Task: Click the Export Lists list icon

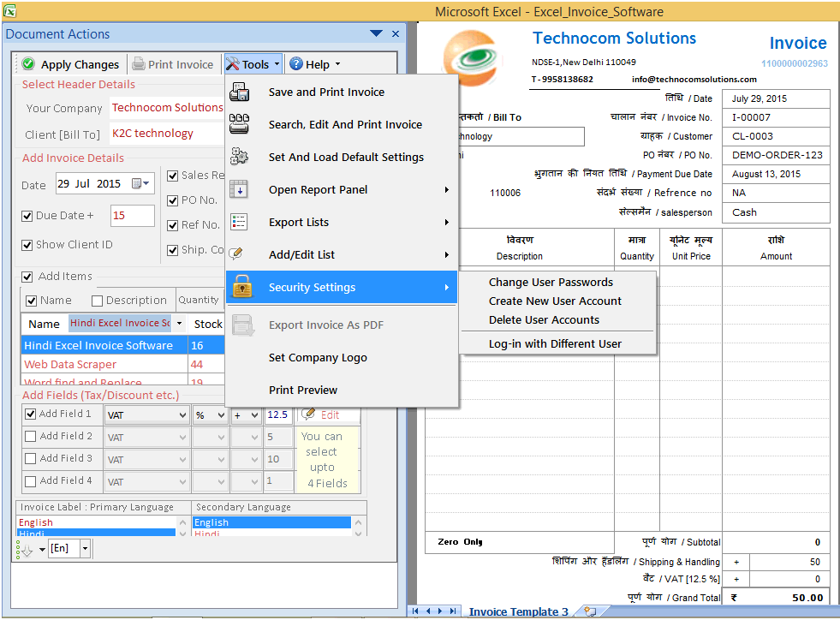Action: [241, 223]
